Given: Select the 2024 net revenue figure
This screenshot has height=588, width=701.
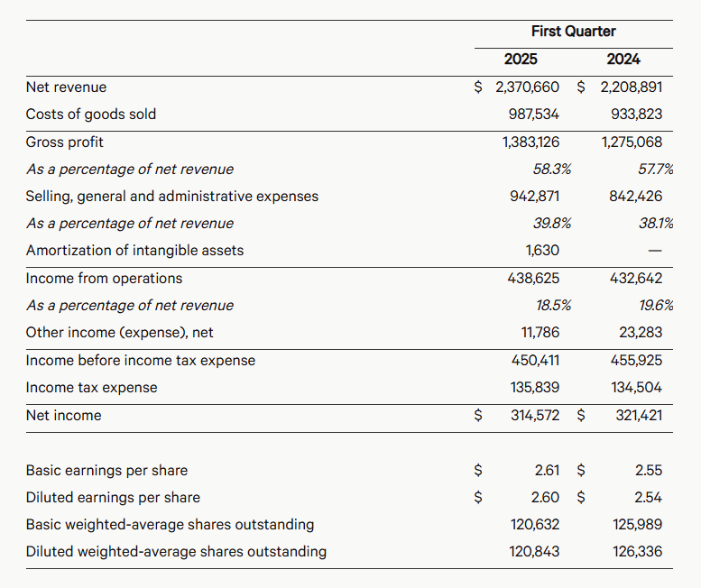Looking at the screenshot, I should click(x=631, y=87).
